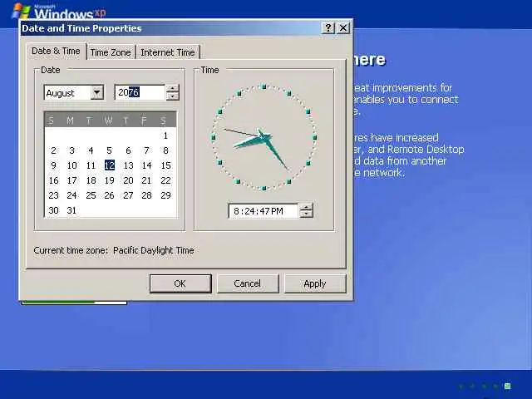Select day 11 in the calendar
The width and height of the screenshot is (532, 399).
[91, 165]
